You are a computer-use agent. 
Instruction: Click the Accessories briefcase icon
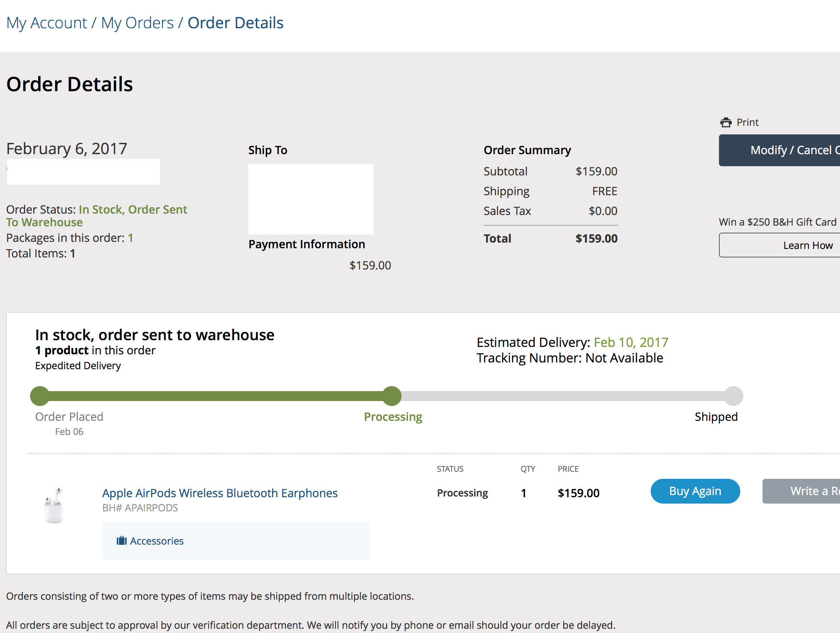click(121, 540)
